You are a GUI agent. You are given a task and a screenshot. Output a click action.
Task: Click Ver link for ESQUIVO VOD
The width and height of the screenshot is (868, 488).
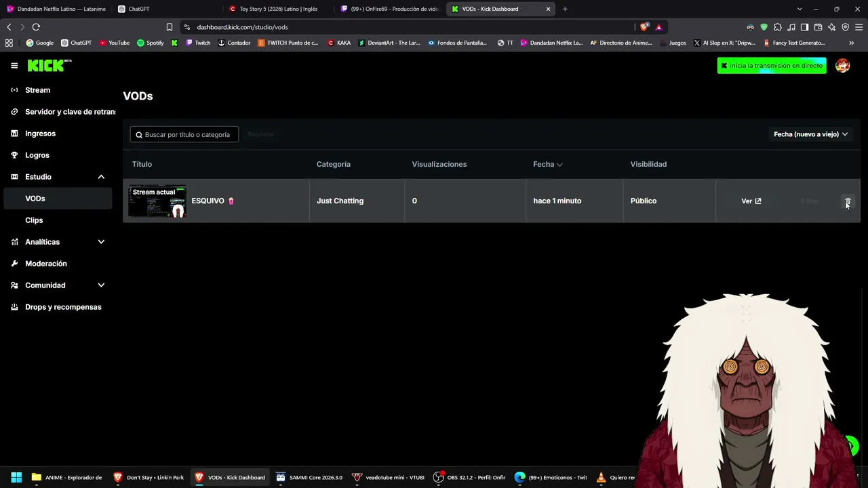751,201
